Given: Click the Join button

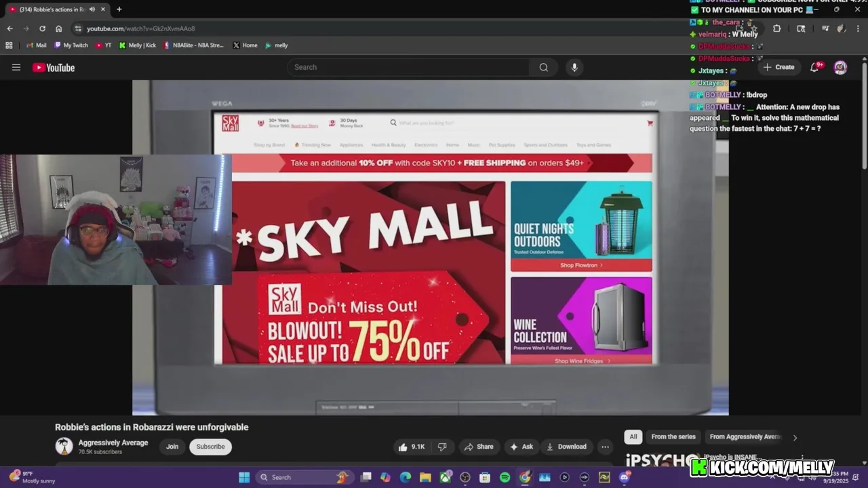Looking at the screenshot, I should pos(172,447).
